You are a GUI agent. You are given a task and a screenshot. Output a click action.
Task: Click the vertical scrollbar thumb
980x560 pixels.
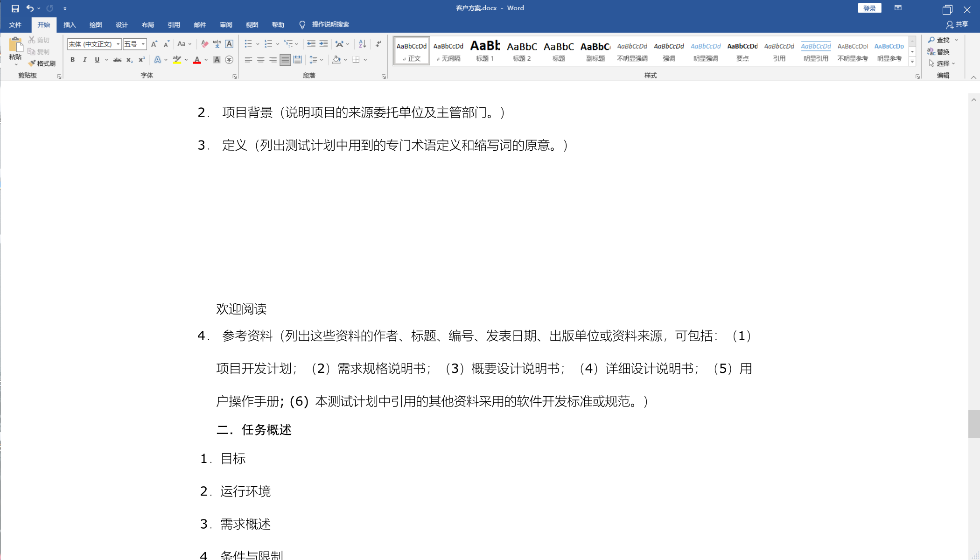(x=974, y=424)
